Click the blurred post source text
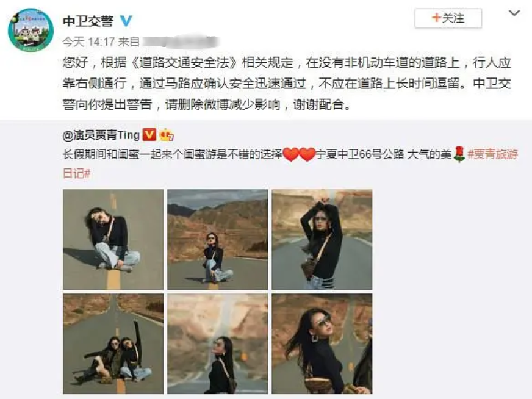This screenshot has height=399, width=532. tap(180, 41)
